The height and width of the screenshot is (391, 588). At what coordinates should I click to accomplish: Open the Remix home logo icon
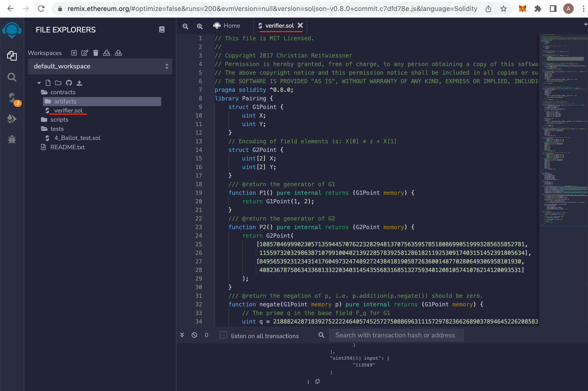(12, 30)
